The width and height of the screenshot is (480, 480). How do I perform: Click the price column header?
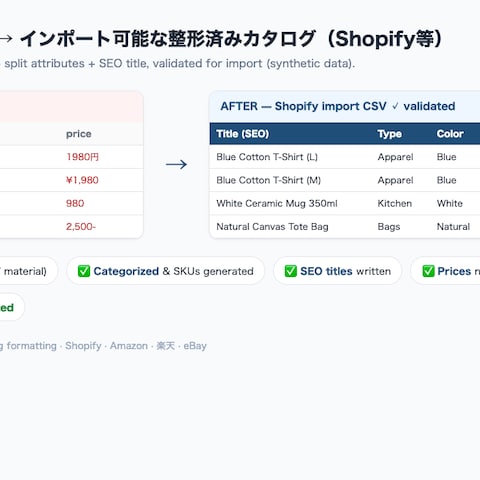[x=79, y=134]
